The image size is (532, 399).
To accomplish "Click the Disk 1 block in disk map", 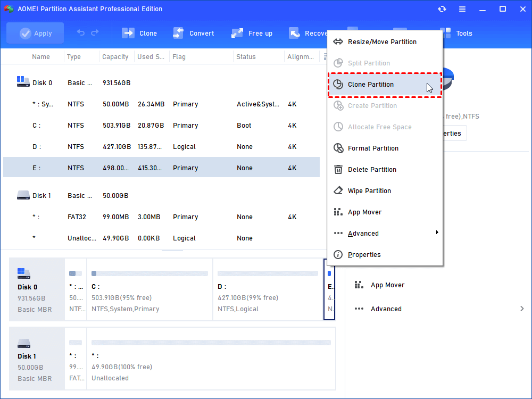I will pos(37,359).
